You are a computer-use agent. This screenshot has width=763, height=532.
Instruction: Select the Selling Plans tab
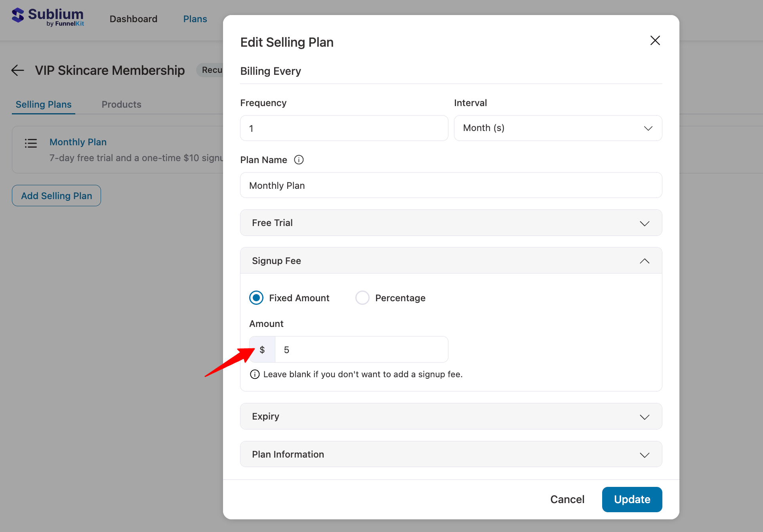point(43,104)
